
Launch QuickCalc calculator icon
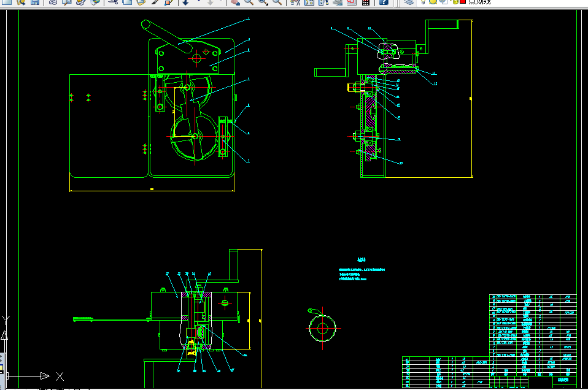click(x=366, y=2)
